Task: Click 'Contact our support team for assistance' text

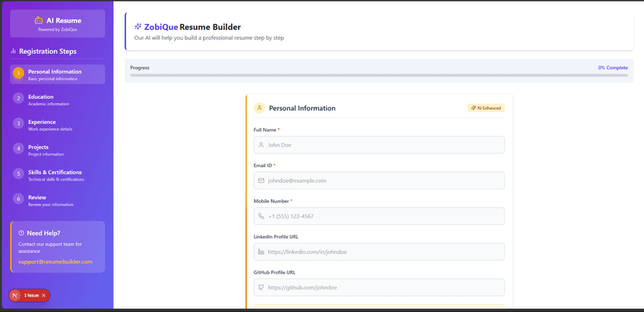Action: 50,247
